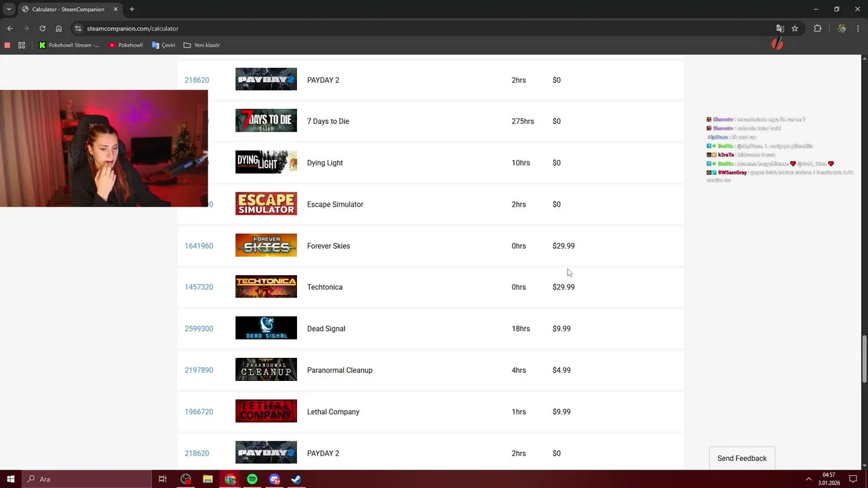Image resolution: width=868 pixels, height=488 pixels.
Task: Click the red square bookmark icon
Action: point(7,45)
